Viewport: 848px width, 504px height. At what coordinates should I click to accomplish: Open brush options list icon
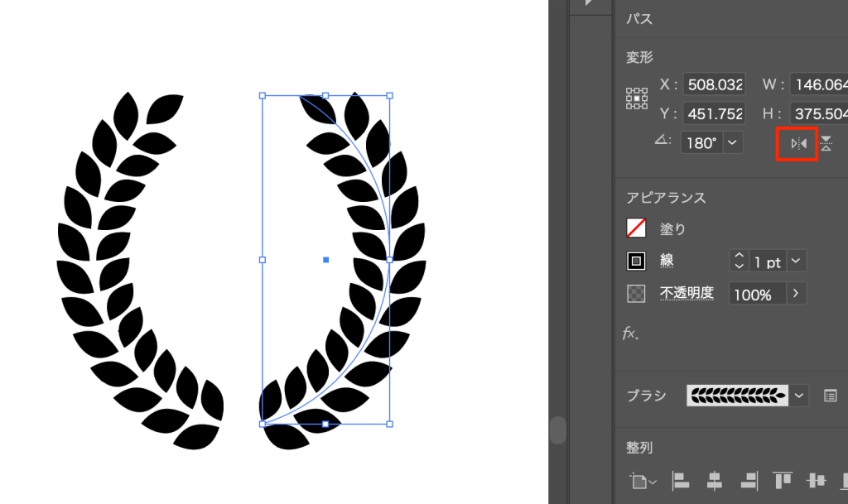point(831,396)
